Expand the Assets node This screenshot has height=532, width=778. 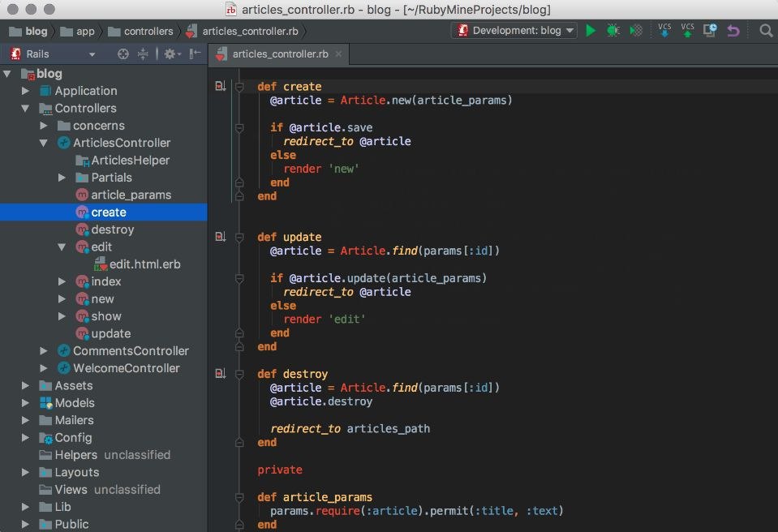coord(25,386)
